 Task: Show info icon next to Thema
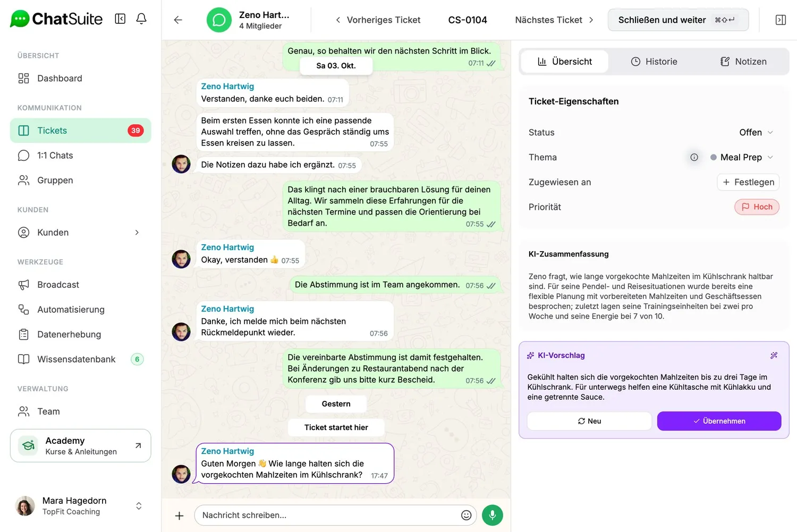click(x=694, y=157)
